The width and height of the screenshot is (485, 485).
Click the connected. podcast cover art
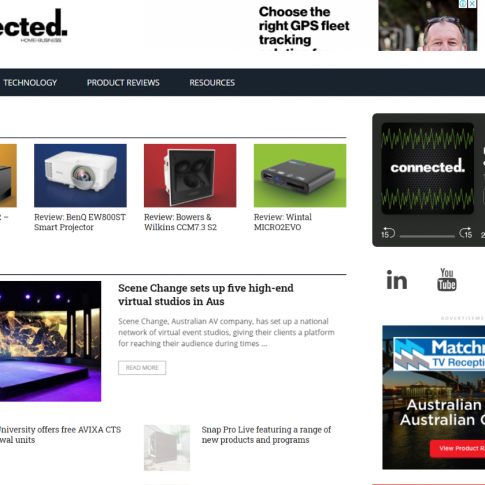(427, 168)
